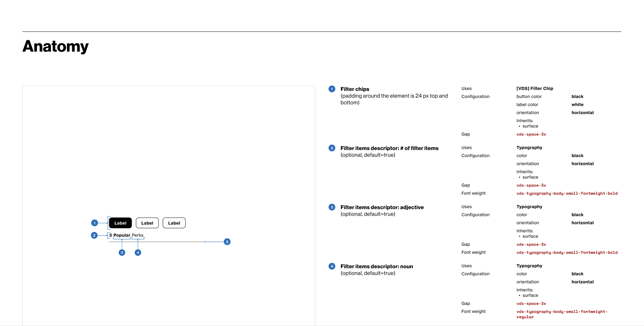Viewport: 644px width, 326px height.
Task: Click the Anatomy heading
Action: pos(55,46)
